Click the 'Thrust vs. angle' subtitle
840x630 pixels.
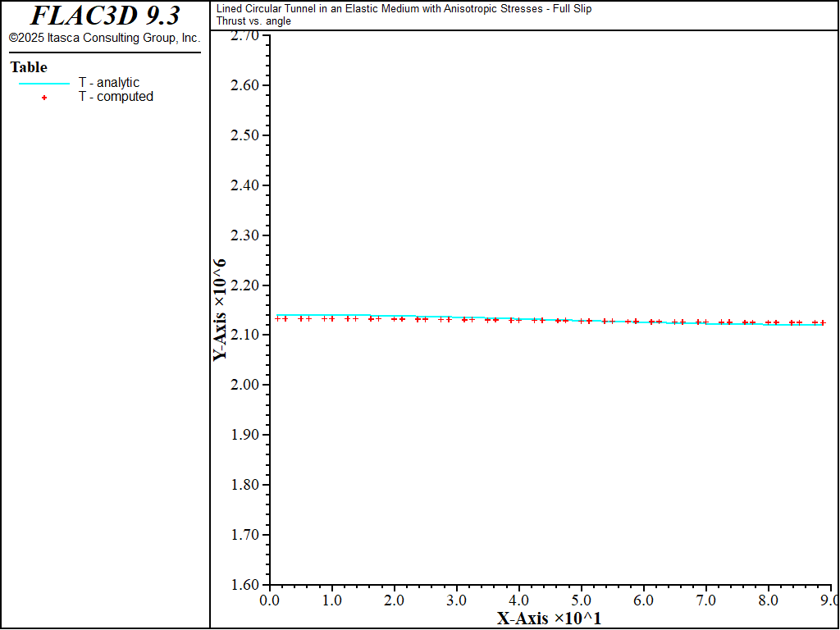tap(253, 21)
